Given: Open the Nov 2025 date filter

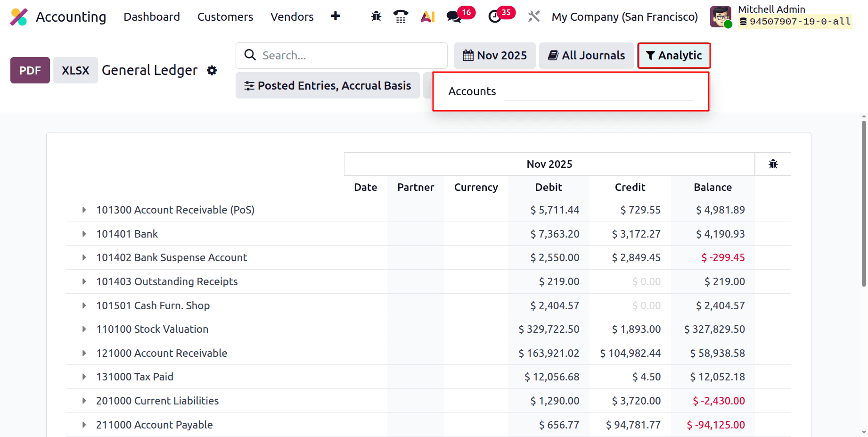Looking at the screenshot, I should pos(495,56).
